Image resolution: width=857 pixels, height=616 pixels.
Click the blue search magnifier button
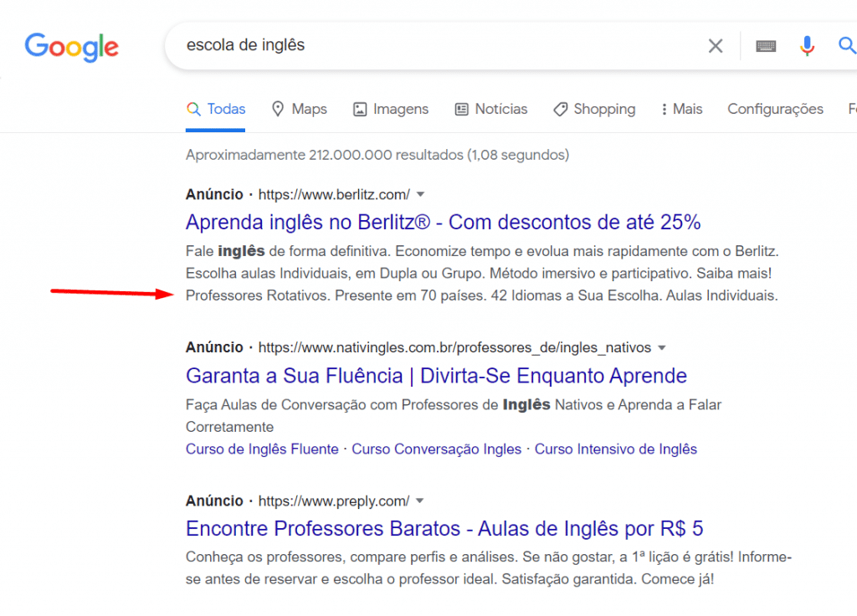pyautogui.click(x=847, y=46)
